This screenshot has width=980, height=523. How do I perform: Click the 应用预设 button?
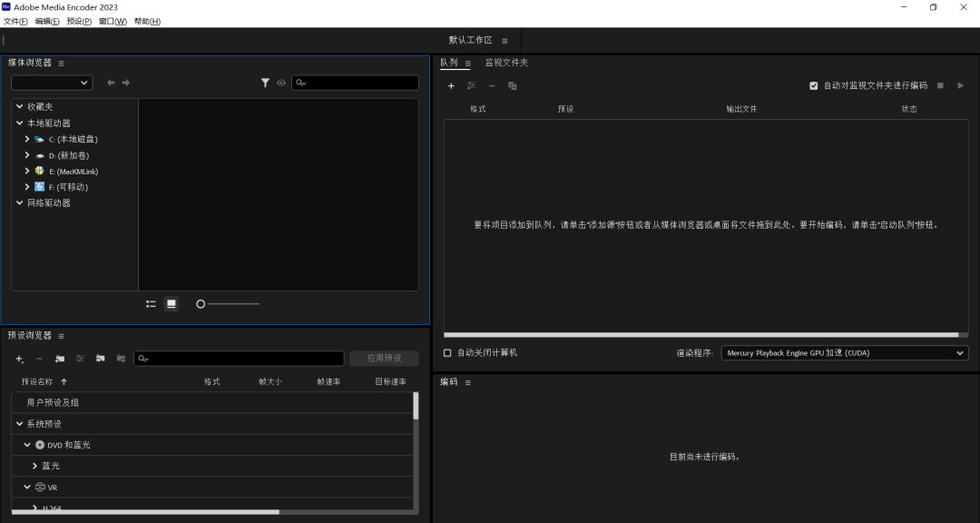click(384, 358)
